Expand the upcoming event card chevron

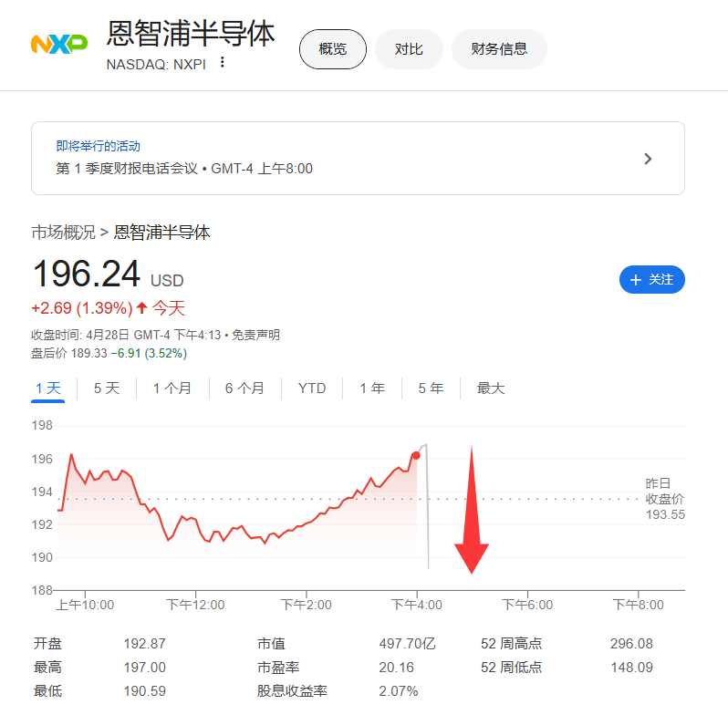[x=648, y=159]
